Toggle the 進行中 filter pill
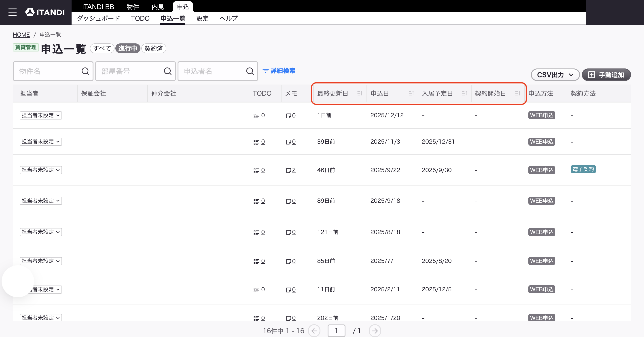 pyautogui.click(x=128, y=48)
